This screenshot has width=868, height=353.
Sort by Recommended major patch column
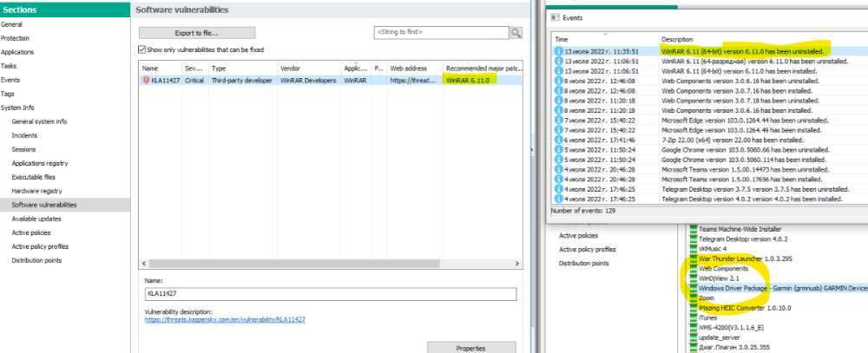[484, 68]
